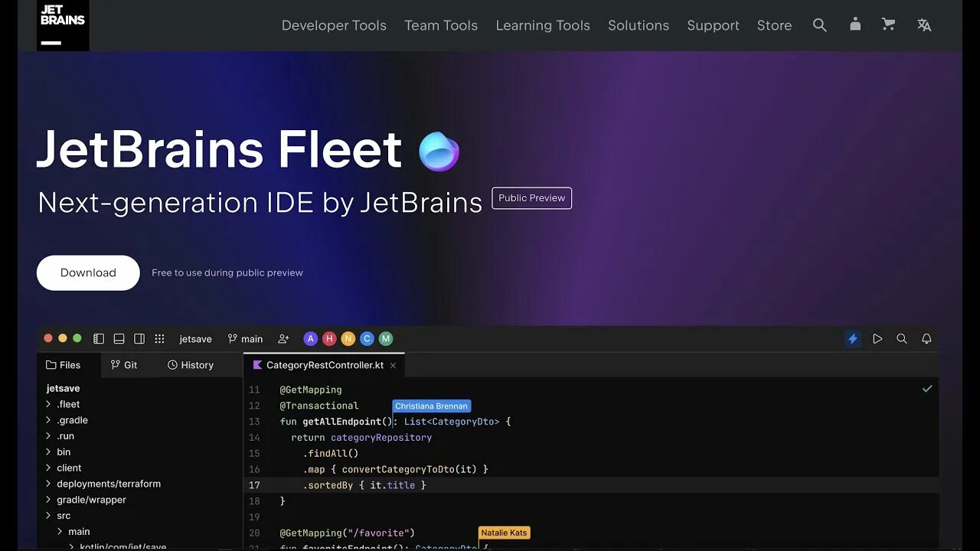
Task: Click the Kotlin file icon on the tab
Action: [257, 365]
